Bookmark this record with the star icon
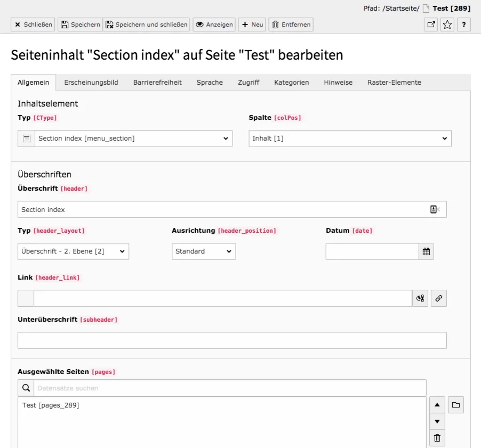This screenshot has height=448, width=481. click(x=447, y=25)
